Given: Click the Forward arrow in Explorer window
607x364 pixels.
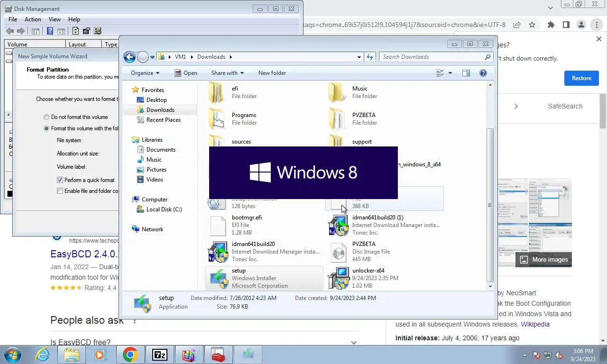Looking at the screenshot, I should tap(143, 57).
